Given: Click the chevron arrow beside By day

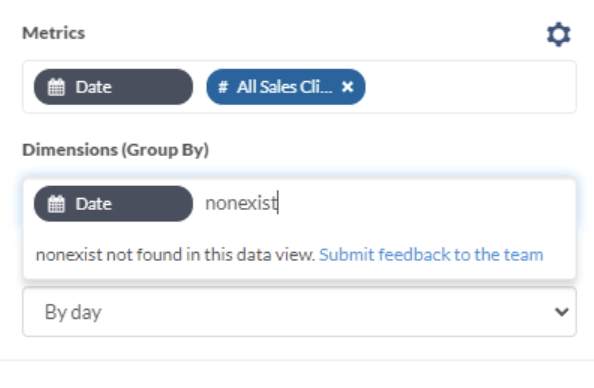Looking at the screenshot, I should 562,312.
